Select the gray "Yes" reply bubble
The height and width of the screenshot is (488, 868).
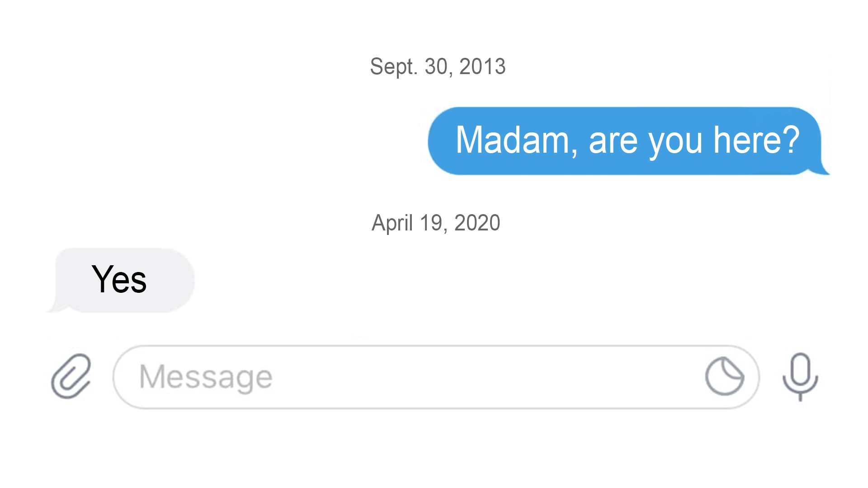[121, 280]
